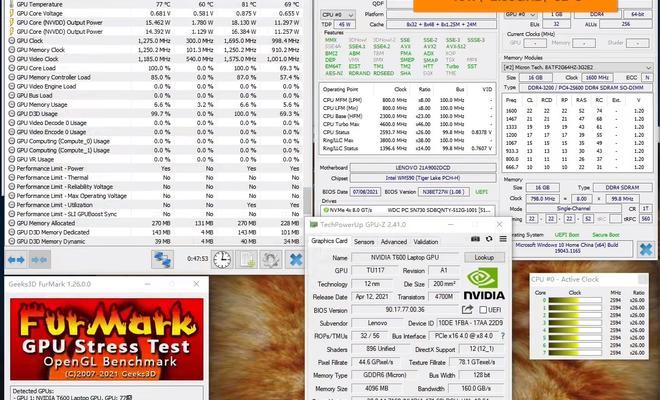
Task: Click the GPU Temperature sensor row icon
Action: [x=11, y=4]
